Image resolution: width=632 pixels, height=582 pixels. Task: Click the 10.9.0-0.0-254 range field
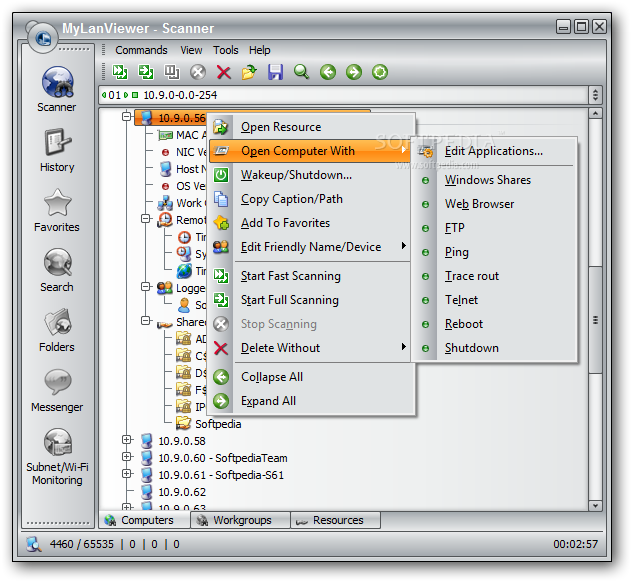[x=343, y=95]
